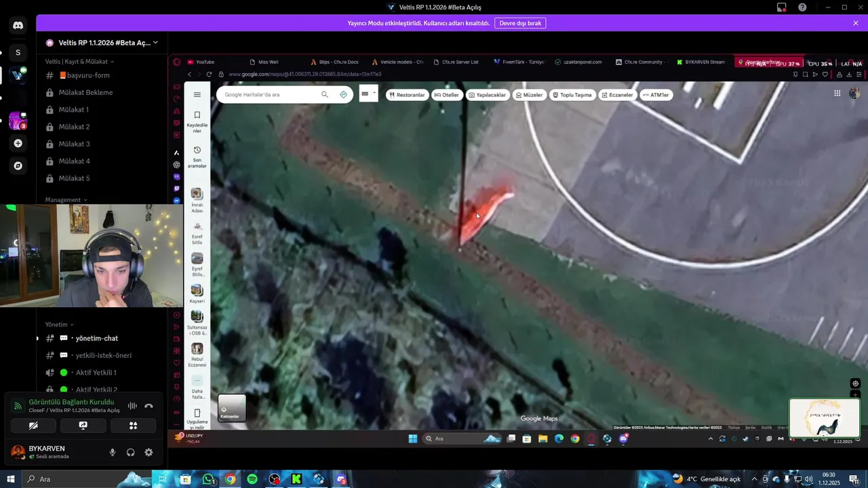The width and height of the screenshot is (868, 488).
Task: Filter map by Yapılacaklar
Action: pyautogui.click(x=487, y=95)
